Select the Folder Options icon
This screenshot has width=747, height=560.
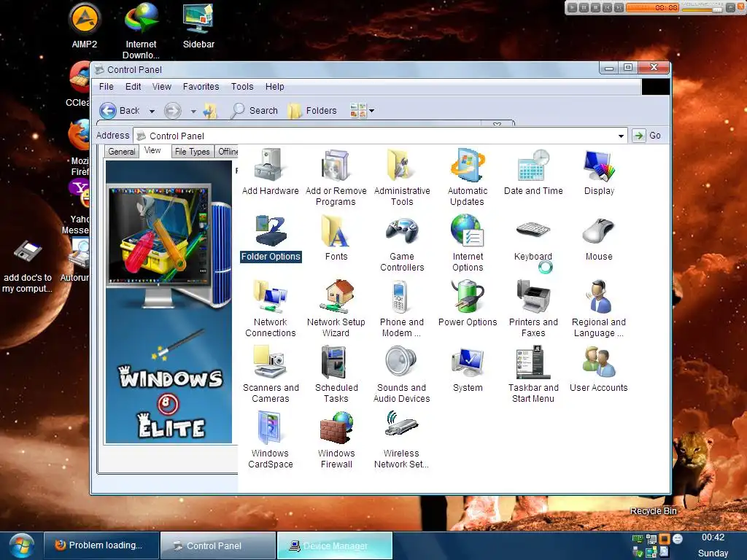pyautogui.click(x=270, y=237)
